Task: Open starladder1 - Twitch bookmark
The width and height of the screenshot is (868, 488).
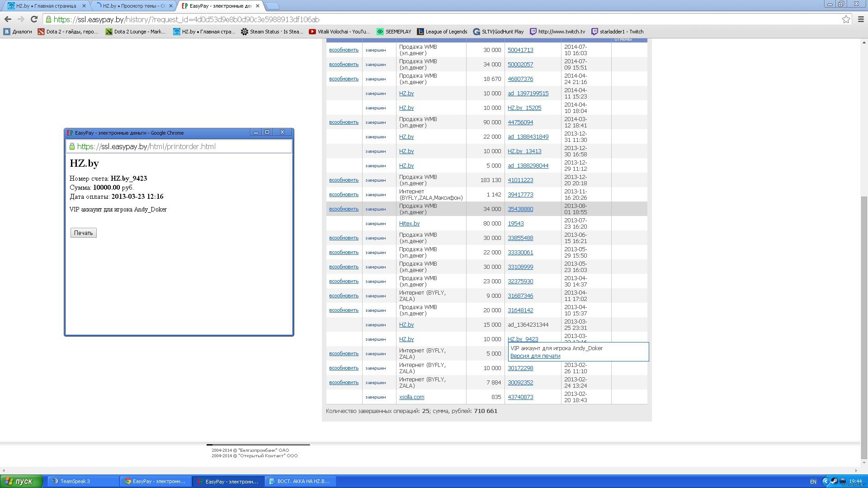Action: (617, 32)
